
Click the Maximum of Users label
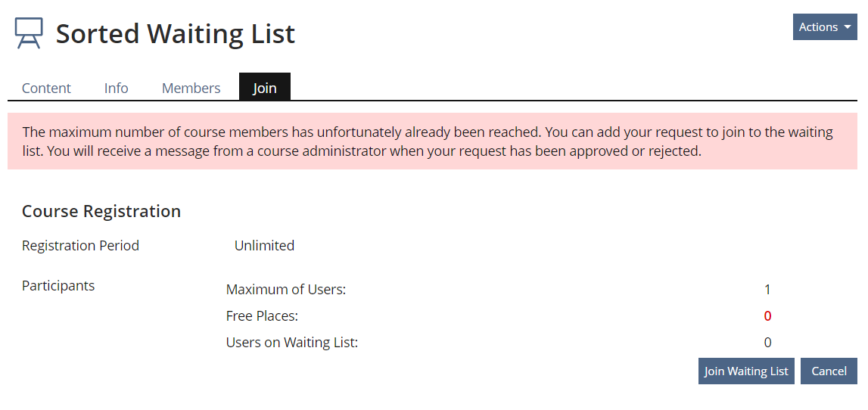(285, 289)
